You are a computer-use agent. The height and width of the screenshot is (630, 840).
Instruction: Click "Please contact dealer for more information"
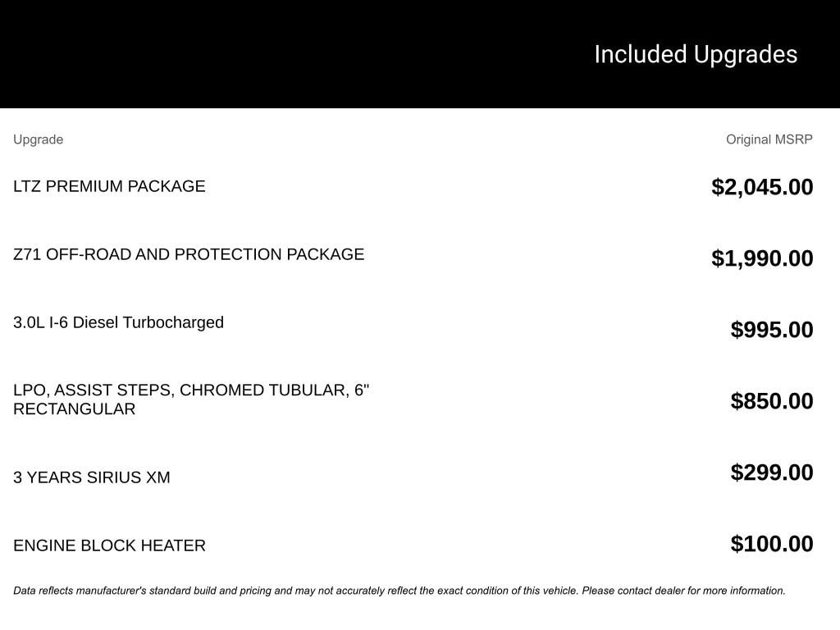click(x=683, y=591)
